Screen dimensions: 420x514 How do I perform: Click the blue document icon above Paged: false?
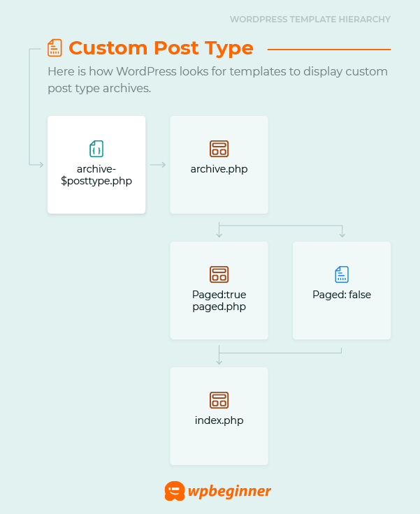341,274
